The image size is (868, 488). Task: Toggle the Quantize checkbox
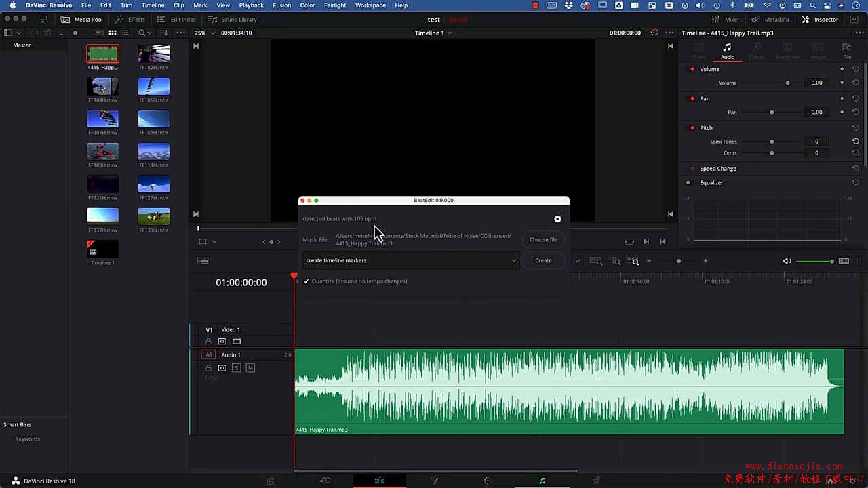[x=307, y=281]
